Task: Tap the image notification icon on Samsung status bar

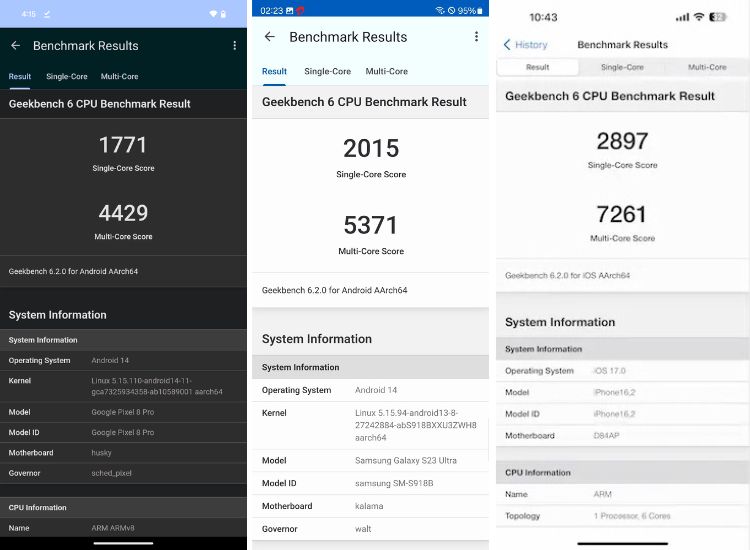Action: point(289,11)
